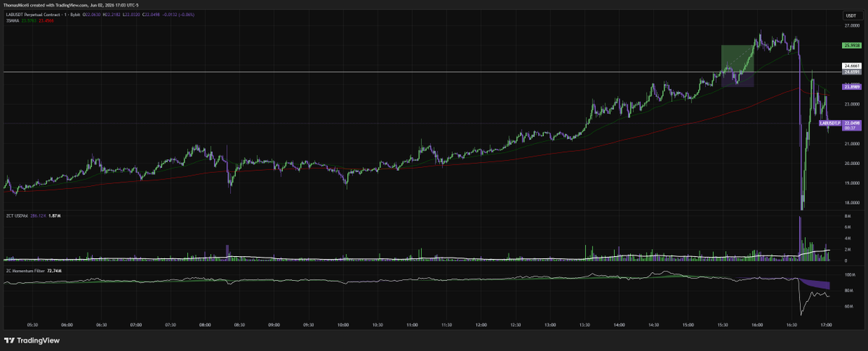Click the 17:00 time axis label
Image resolution: width=868 pixels, height=351 pixels.
(x=826, y=325)
